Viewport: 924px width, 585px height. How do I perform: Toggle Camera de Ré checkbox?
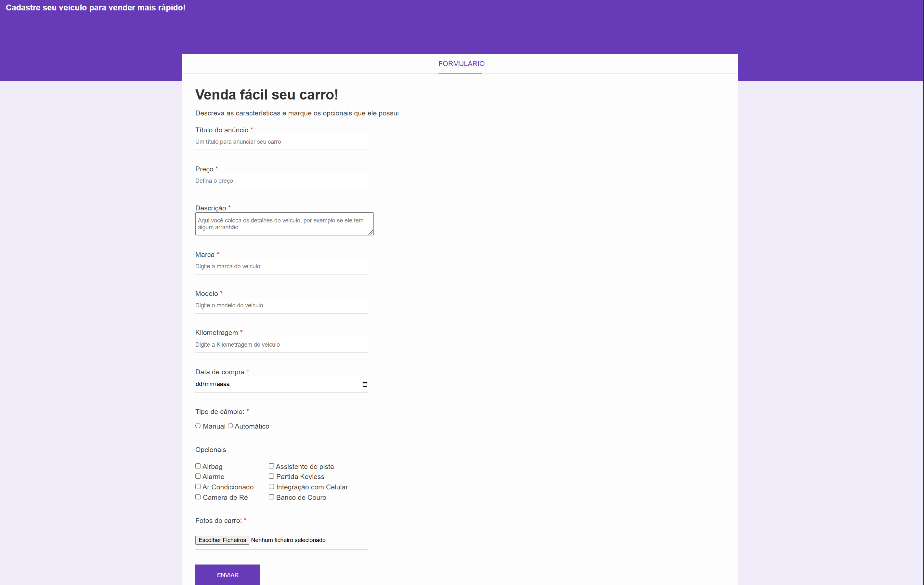(x=198, y=497)
